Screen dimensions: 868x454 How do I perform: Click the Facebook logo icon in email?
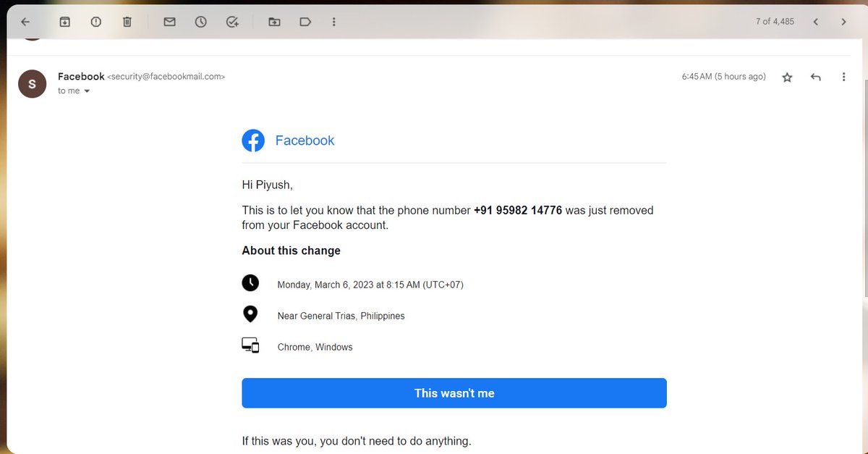(253, 140)
